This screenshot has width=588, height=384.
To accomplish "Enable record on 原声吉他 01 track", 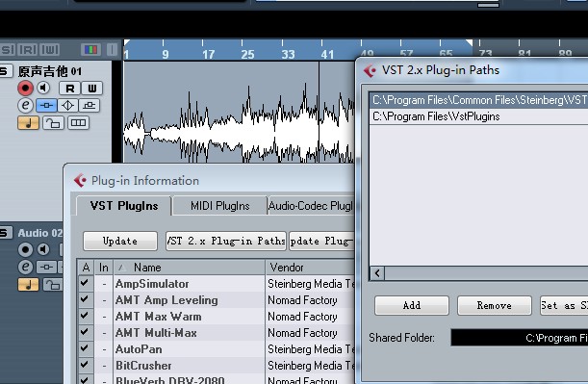I will coord(25,89).
